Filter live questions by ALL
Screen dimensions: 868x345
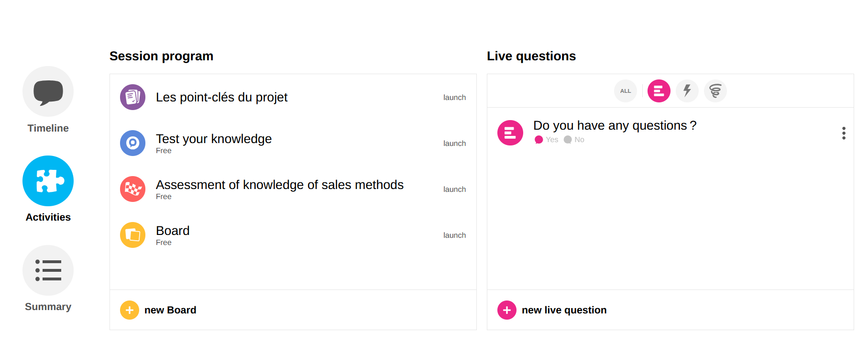click(625, 91)
